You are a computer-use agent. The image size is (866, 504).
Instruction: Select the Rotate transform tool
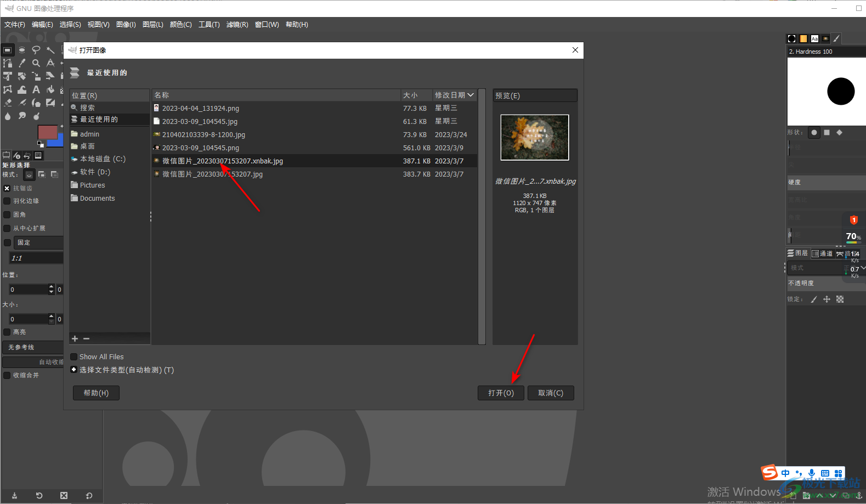click(22, 76)
